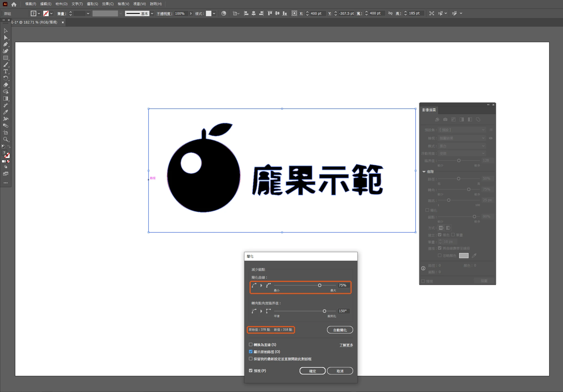Open the 樣式 graphic style dropdown
563x392 pixels.
[214, 13]
